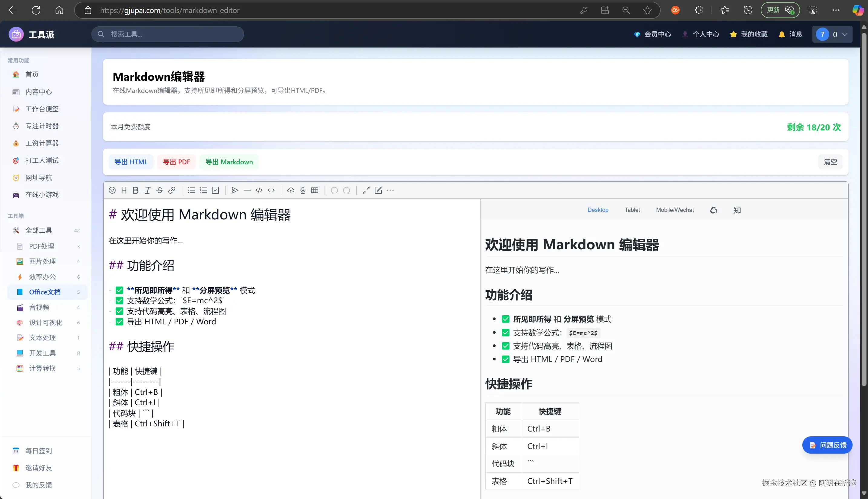Select 图片处理 category

click(x=47, y=261)
